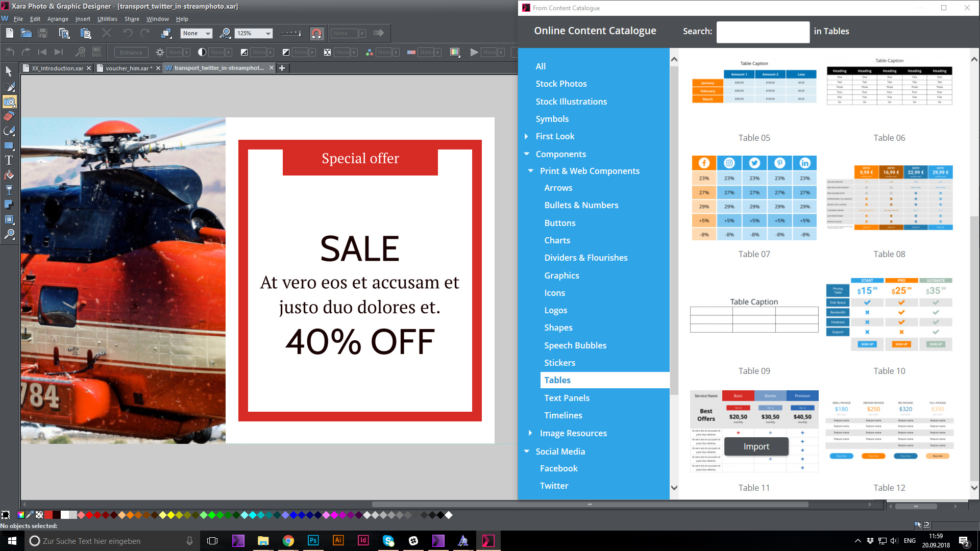Open the Arrange menu
The width and height of the screenshot is (980, 551).
[x=58, y=19]
